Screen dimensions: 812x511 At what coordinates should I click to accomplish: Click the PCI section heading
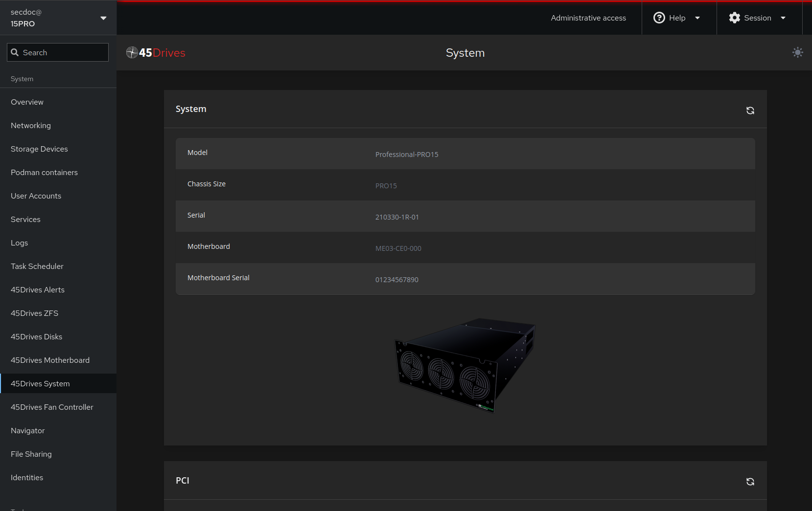tap(183, 480)
